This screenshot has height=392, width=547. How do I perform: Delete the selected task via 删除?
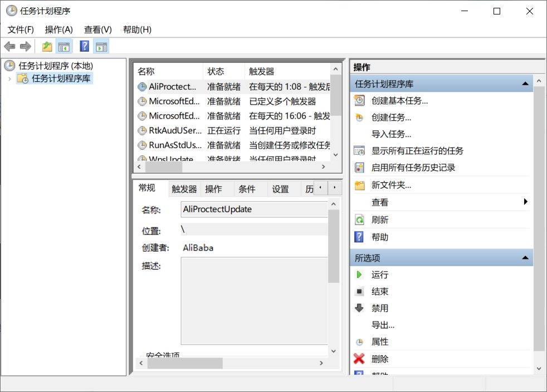pyautogui.click(x=381, y=358)
